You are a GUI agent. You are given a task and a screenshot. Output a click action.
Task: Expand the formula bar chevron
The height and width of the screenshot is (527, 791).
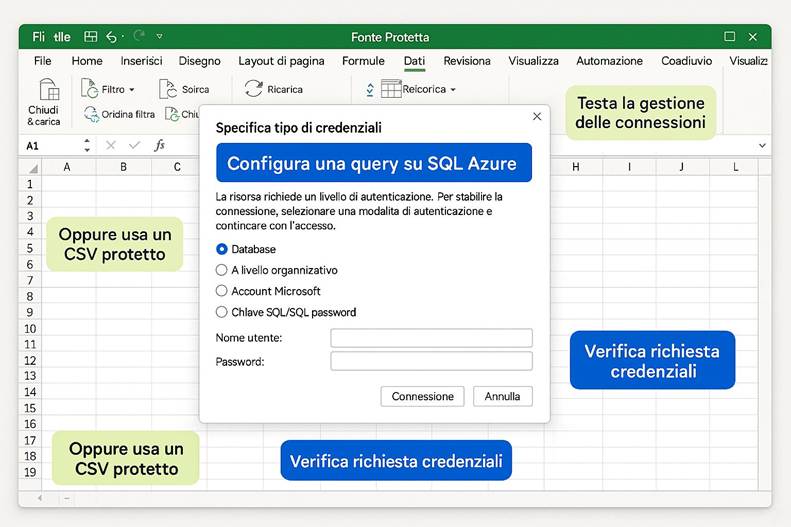pos(762,145)
